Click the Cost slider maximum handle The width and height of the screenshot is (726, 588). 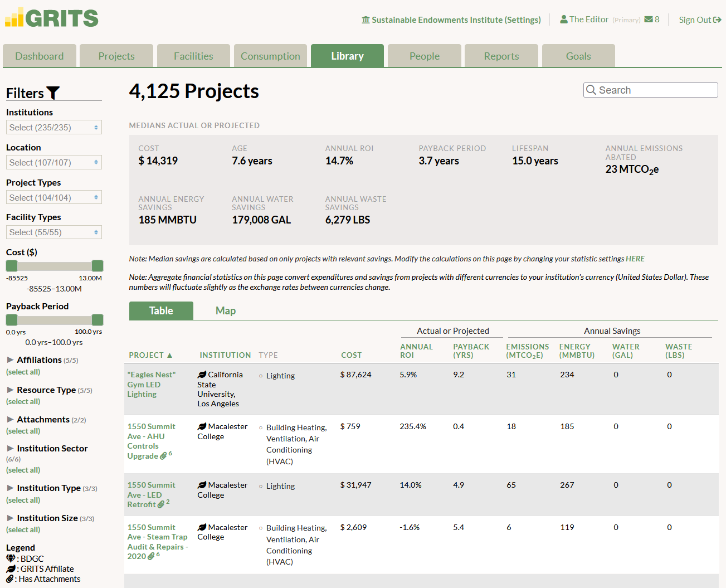coord(98,266)
